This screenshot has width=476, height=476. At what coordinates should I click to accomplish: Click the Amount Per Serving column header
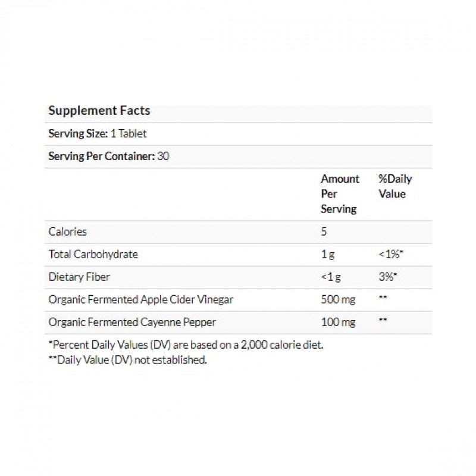click(340, 194)
